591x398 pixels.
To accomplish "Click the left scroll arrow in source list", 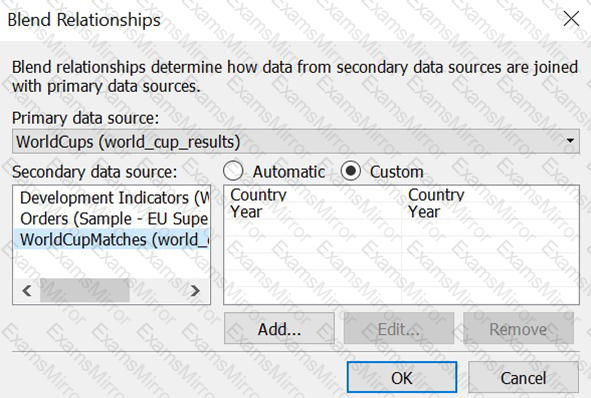I will click(27, 291).
